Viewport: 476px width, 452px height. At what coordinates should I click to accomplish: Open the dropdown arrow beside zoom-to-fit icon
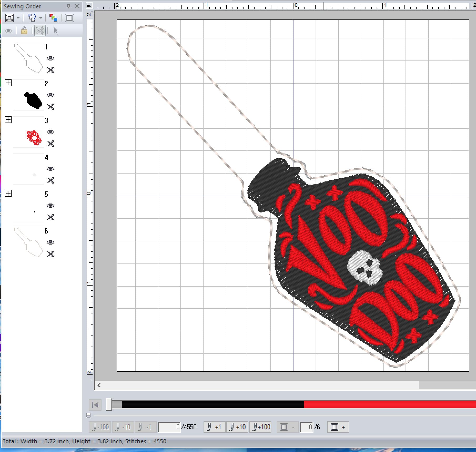(18, 18)
